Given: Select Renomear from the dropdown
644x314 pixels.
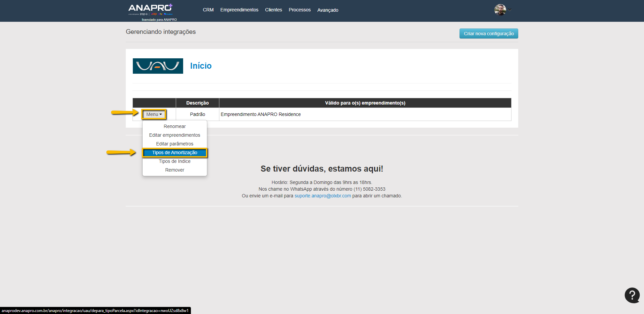Looking at the screenshot, I should pos(174,126).
